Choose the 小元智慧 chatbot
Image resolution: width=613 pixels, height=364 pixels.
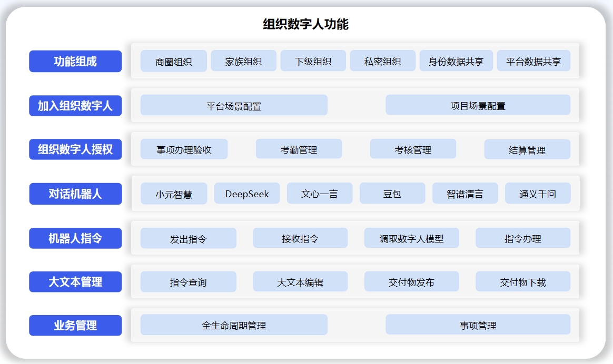(x=174, y=194)
